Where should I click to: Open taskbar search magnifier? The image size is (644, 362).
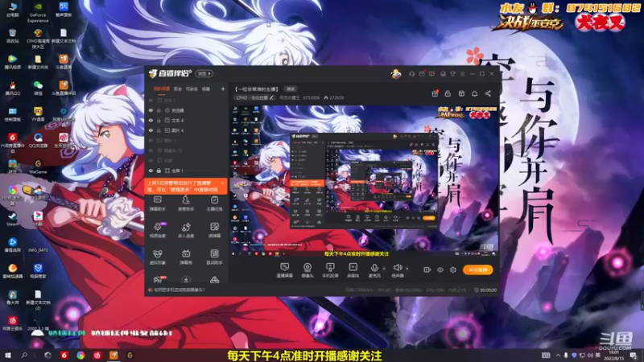click(24, 356)
